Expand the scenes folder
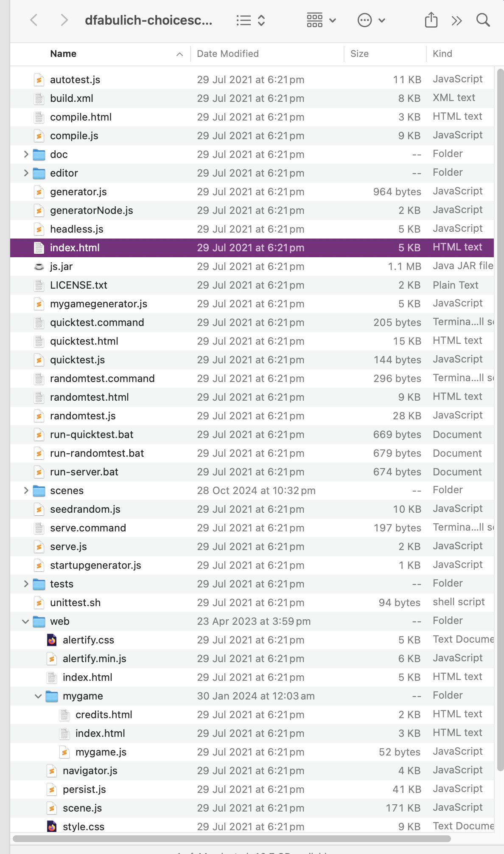 [26, 491]
